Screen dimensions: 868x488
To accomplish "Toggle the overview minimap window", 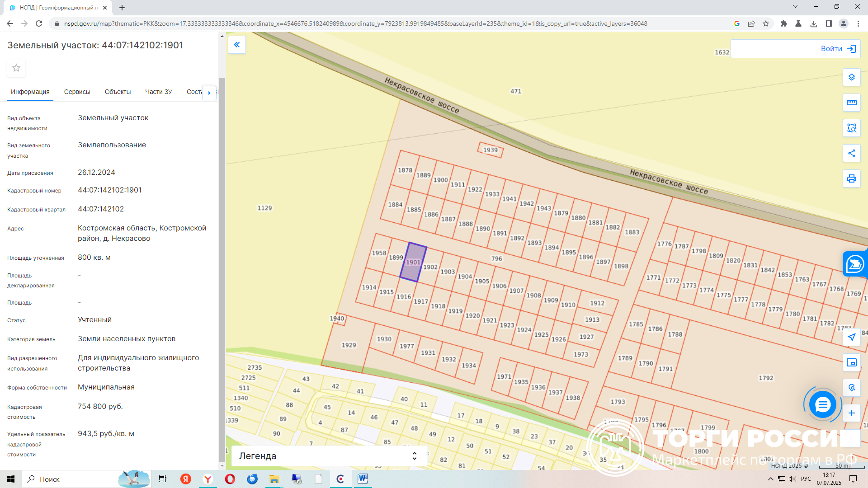I will pyautogui.click(x=851, y=362).
